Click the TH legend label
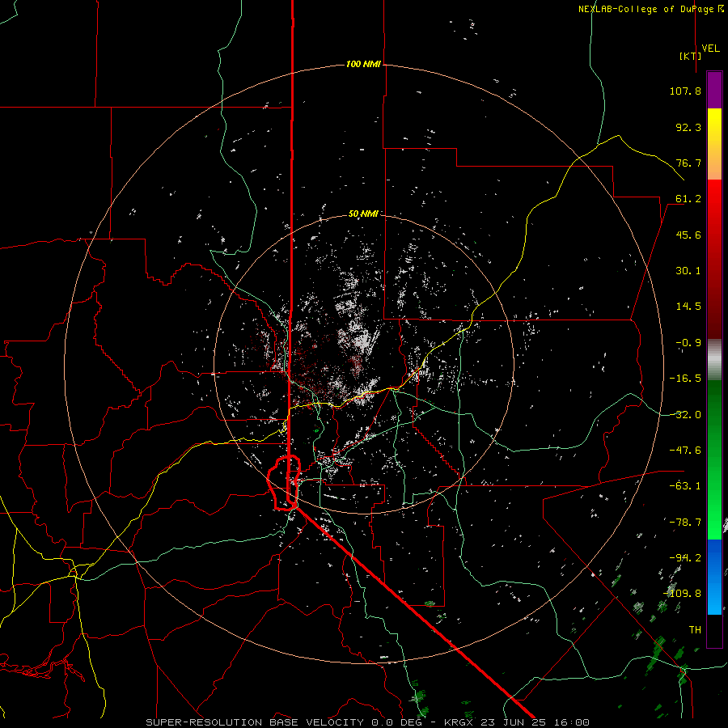The image size is (728, 728). (x=695, y=630)
